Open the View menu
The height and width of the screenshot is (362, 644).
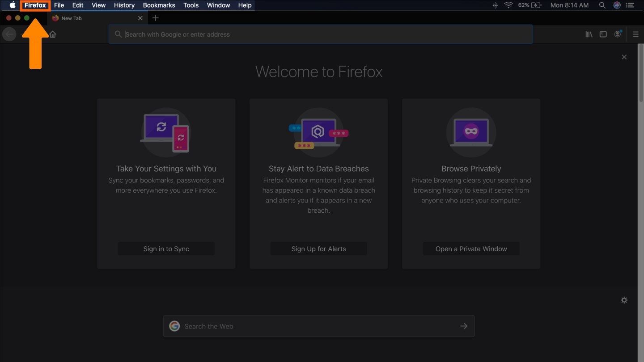click(x=98, y=5)
